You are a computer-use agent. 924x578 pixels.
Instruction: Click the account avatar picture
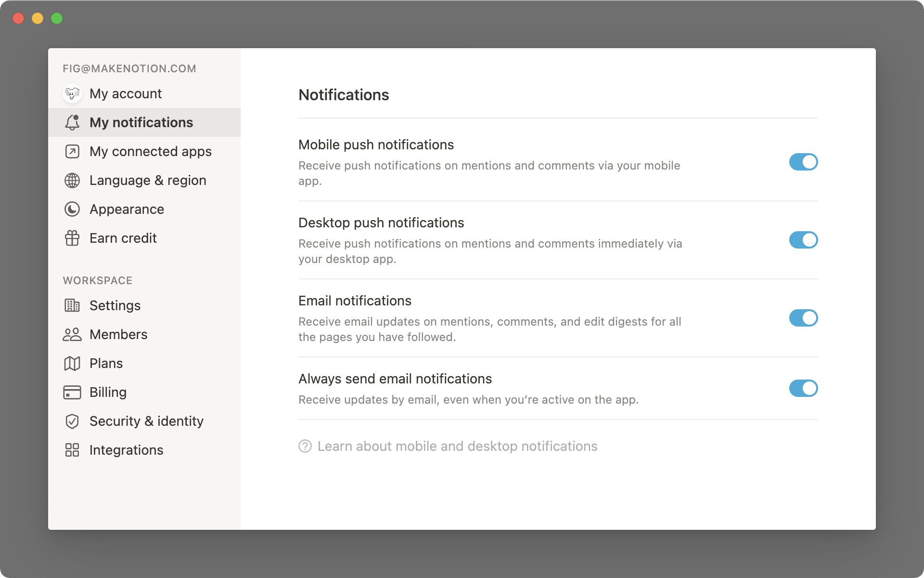(x=72, y=93)
